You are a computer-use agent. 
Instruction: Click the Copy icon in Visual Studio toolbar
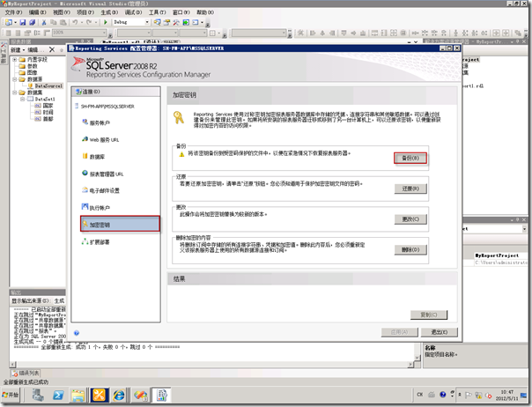(x=53, y=22)
